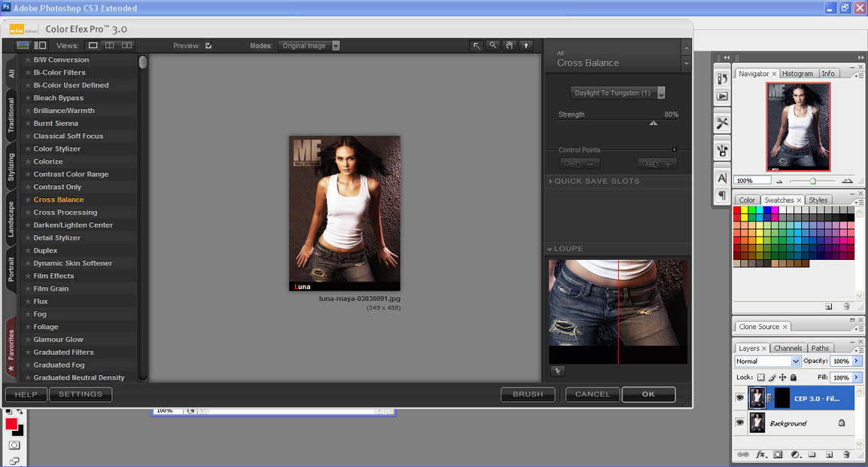The image size is (868, 467).
Task: Open the SETTINGS button
Action: pos(81,395)
